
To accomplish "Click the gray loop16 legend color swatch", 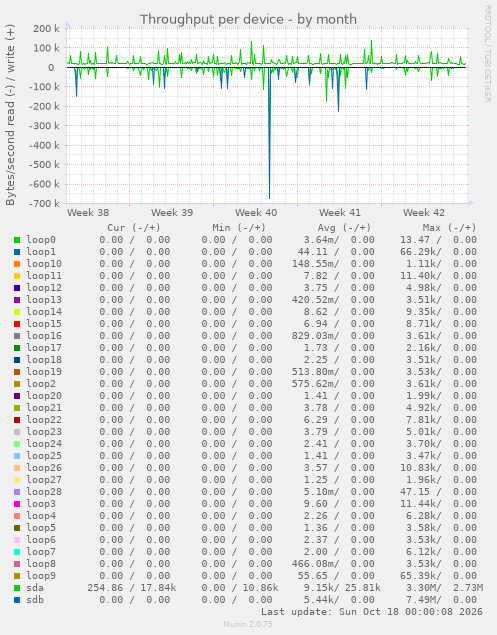I will click(x=17, y=336).
